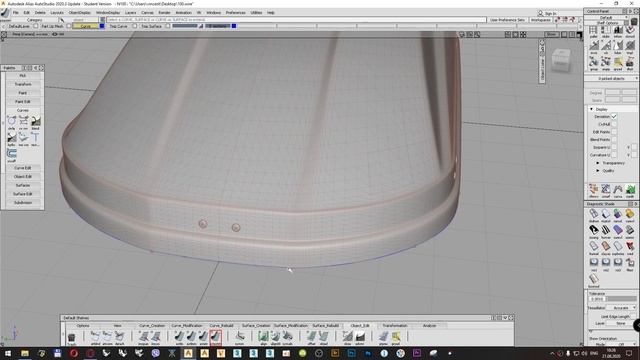Toggle the Isoparm U checkbox
The height and width of the screenshot is (360, 640).
coord(614,147)
